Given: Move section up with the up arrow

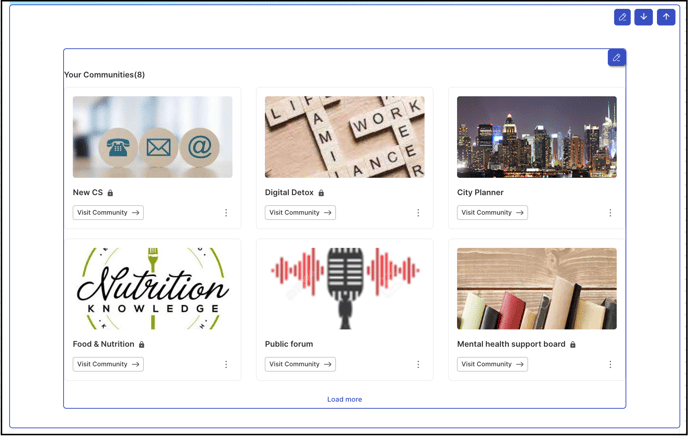Looking at the screenshot, I should pos(666,17).
